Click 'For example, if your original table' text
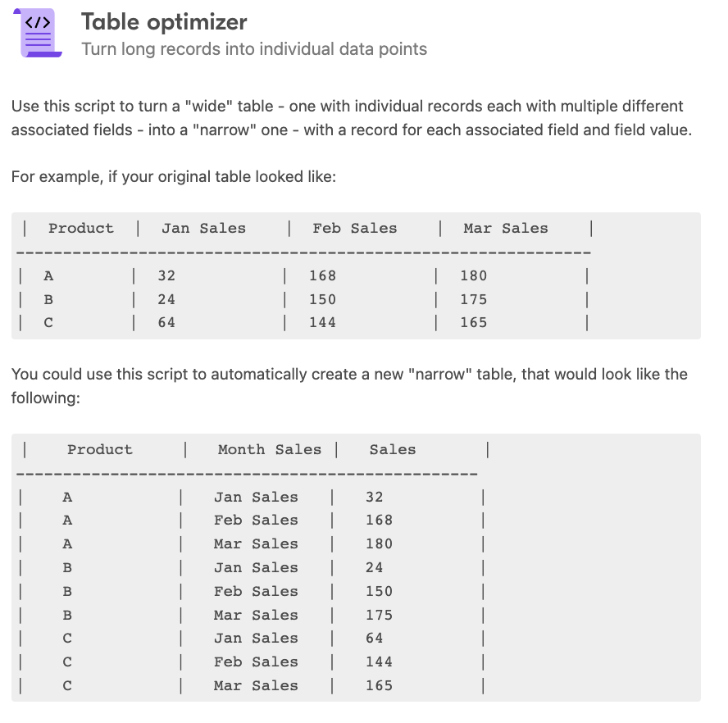The height and width of the screenshot is (723, 728). [x=174, y=177]
